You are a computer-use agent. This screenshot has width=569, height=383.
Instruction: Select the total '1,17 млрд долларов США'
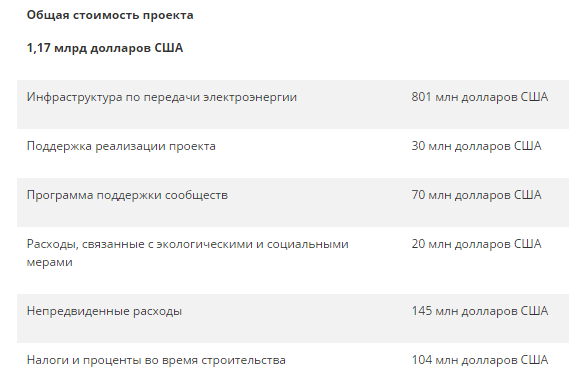[105, 48]
